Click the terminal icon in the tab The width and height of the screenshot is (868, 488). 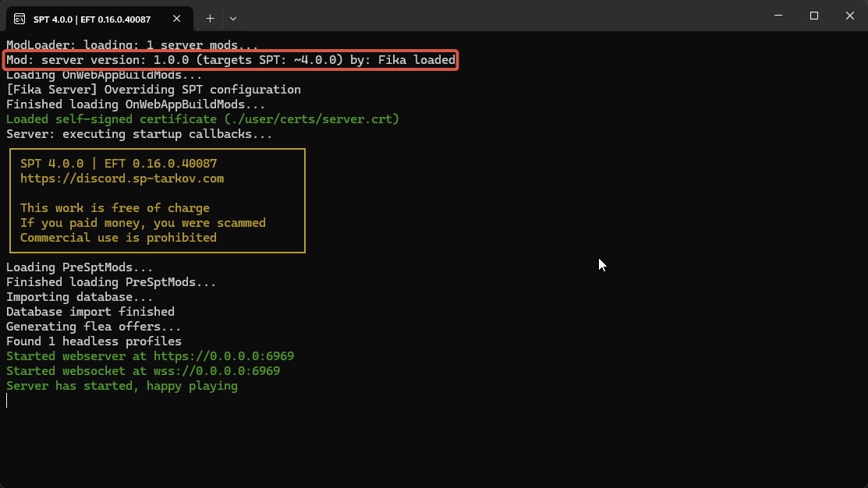19,18
